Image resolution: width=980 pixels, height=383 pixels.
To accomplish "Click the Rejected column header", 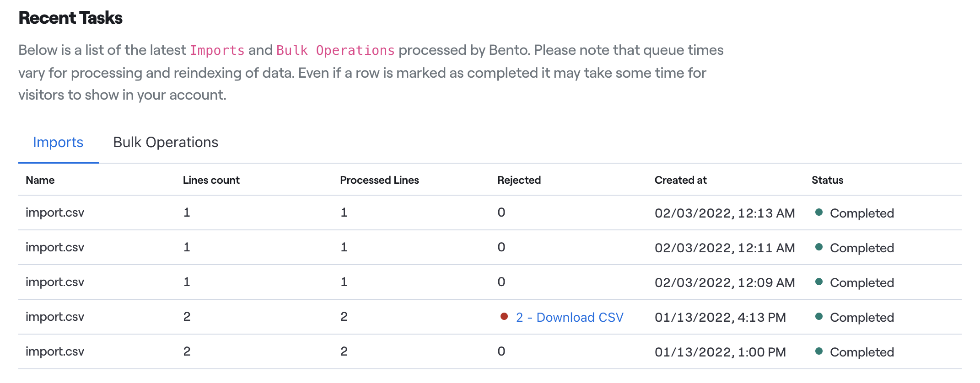I will (x=519, y=180).
